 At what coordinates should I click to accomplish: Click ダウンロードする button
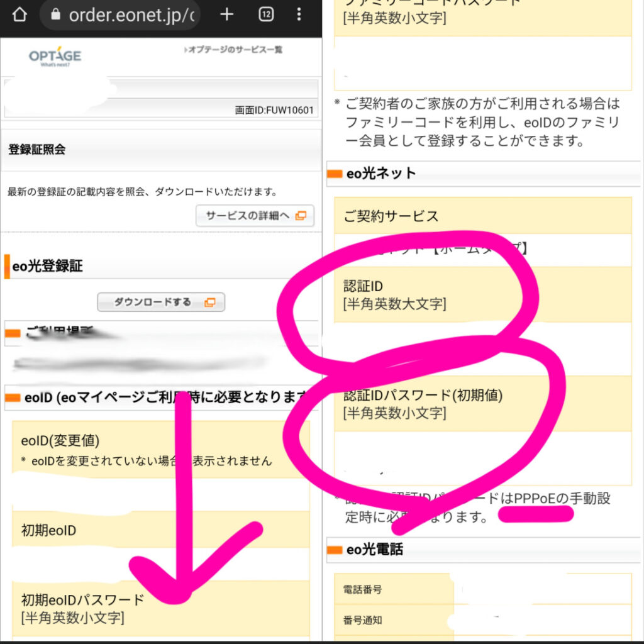[161, 303]
